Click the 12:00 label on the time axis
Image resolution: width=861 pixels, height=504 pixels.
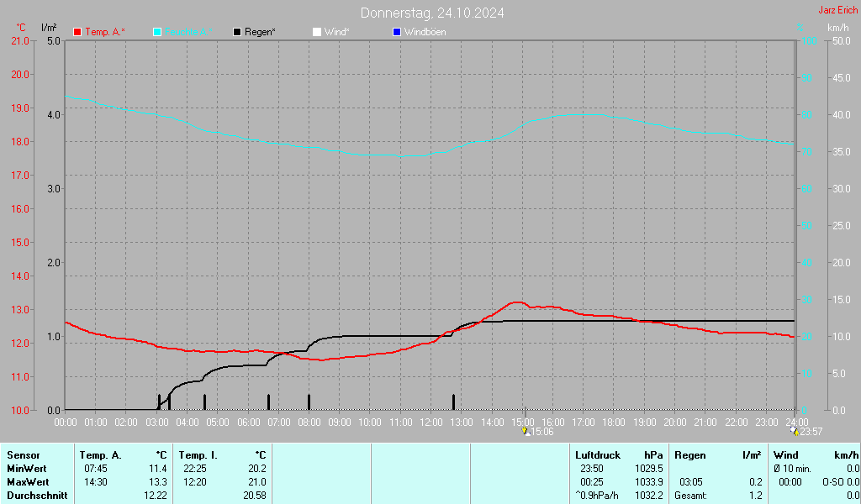430,421
